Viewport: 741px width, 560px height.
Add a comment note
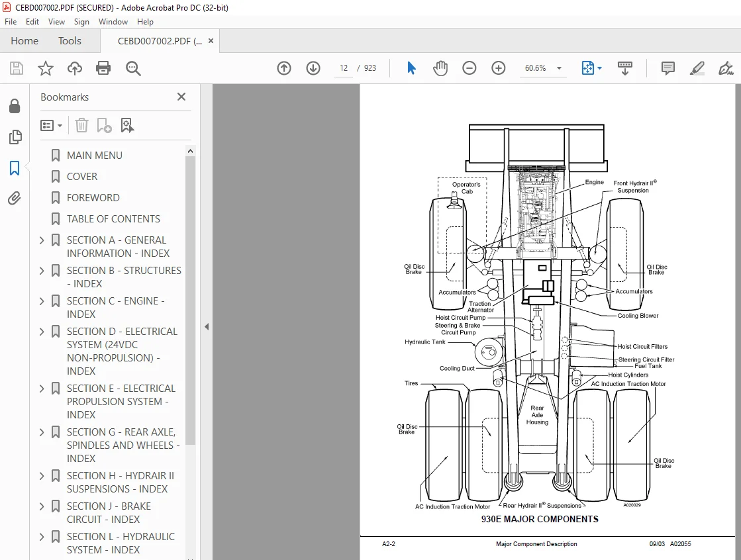pyautogui.click(x=667, y=68)
